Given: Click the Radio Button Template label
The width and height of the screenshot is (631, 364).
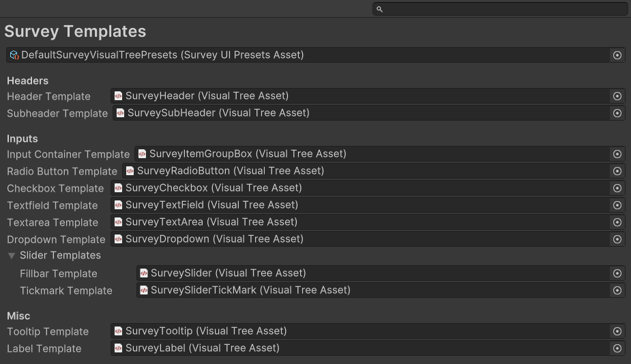Looking at the screenshot, I should click(x=62, y=171).
